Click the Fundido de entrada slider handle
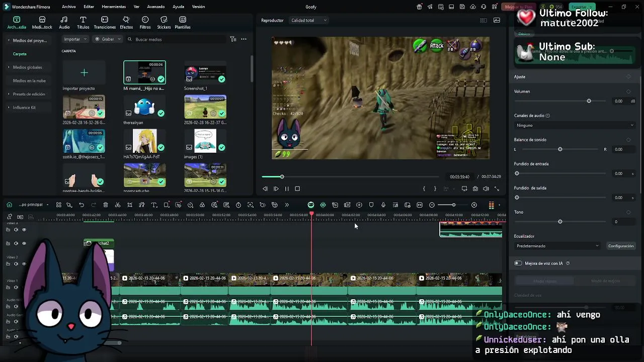This screenshot has width=644, height=362. pos(517,173)
